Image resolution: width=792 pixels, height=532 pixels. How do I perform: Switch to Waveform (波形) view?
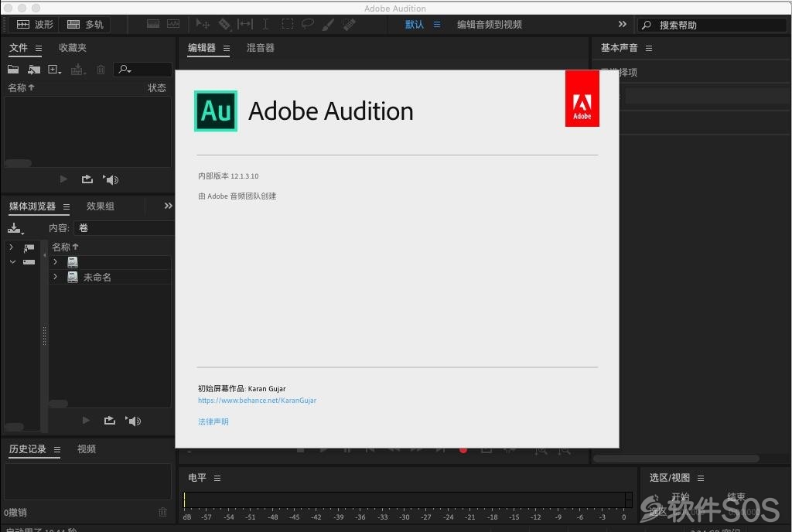coord(34,24)
